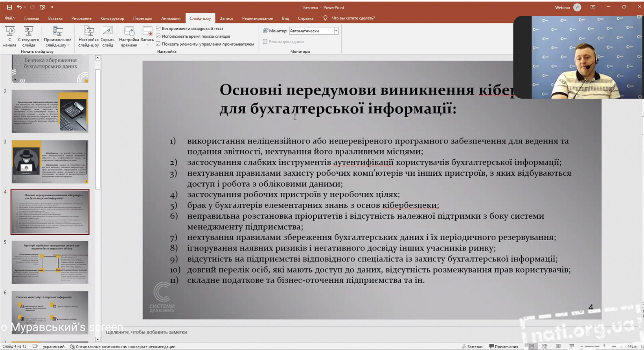Open the Монитор 'Автоматически' dropdown
Image resolution: width=644 pixels, height=350 pixels.
point(336,31)
